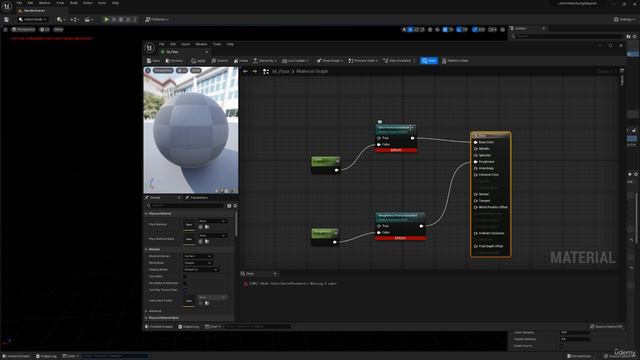
Task: Click the True pin on the upper switch node
Action: (x=379, y=138)
